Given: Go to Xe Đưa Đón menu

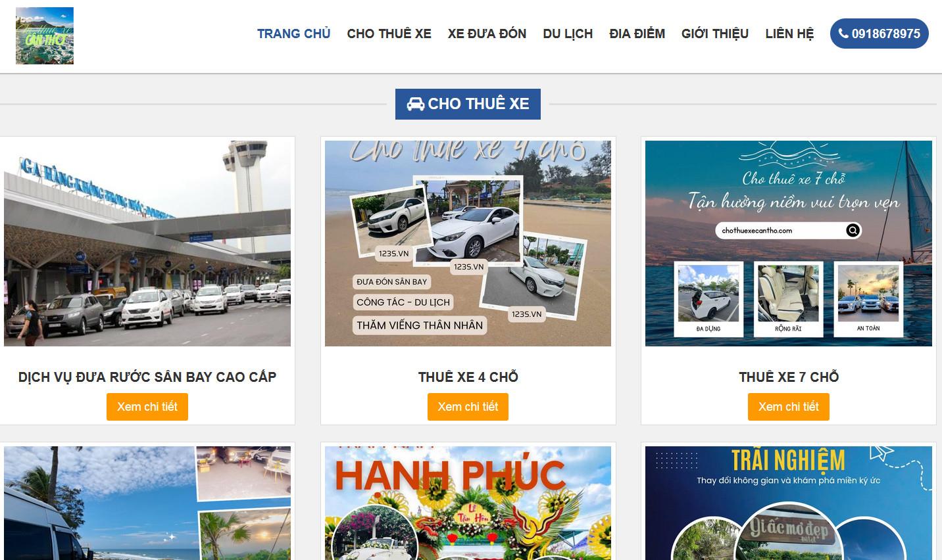Looking at the screenshot, I should click(487, 34).
